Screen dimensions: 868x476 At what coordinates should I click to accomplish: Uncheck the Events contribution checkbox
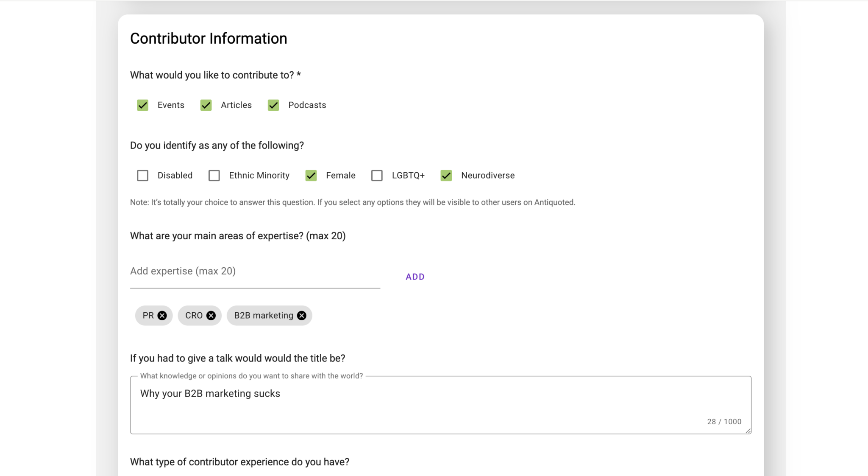(142, 105)
